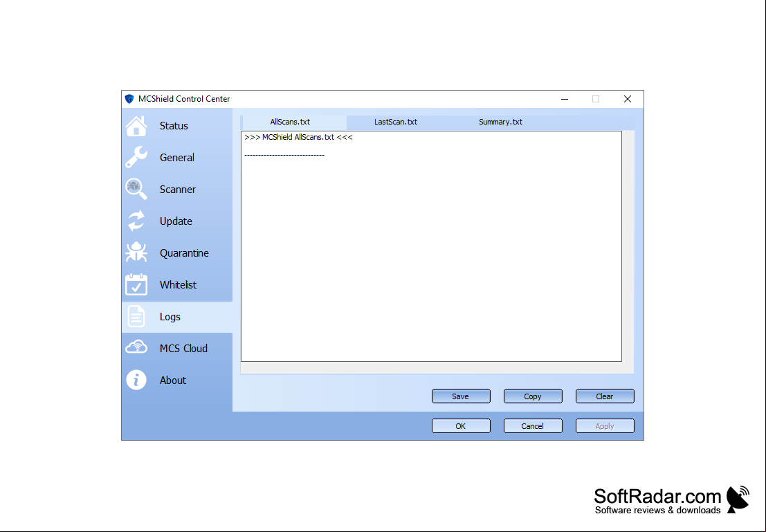Open MCS Cloud via cloud icon
The height and width of the screenshot is (532, 766).
(x=136, y=347)
